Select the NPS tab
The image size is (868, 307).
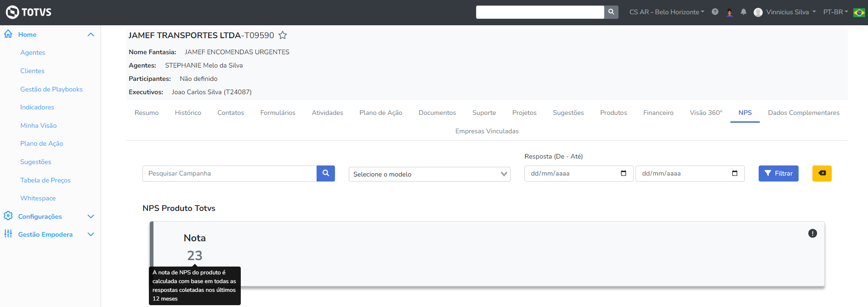point(745,113)
